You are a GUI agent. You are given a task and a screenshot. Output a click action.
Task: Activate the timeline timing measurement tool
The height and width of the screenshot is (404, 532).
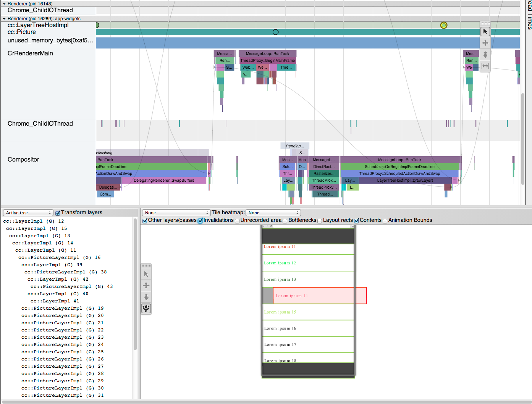pyautogui.click(x=485, y=66)
